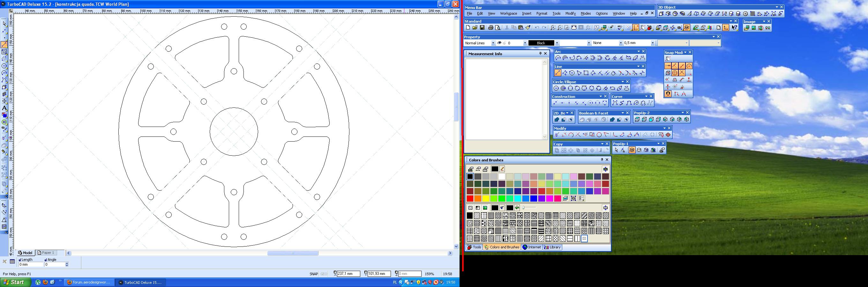Click the Length input field

coord(31,265)
